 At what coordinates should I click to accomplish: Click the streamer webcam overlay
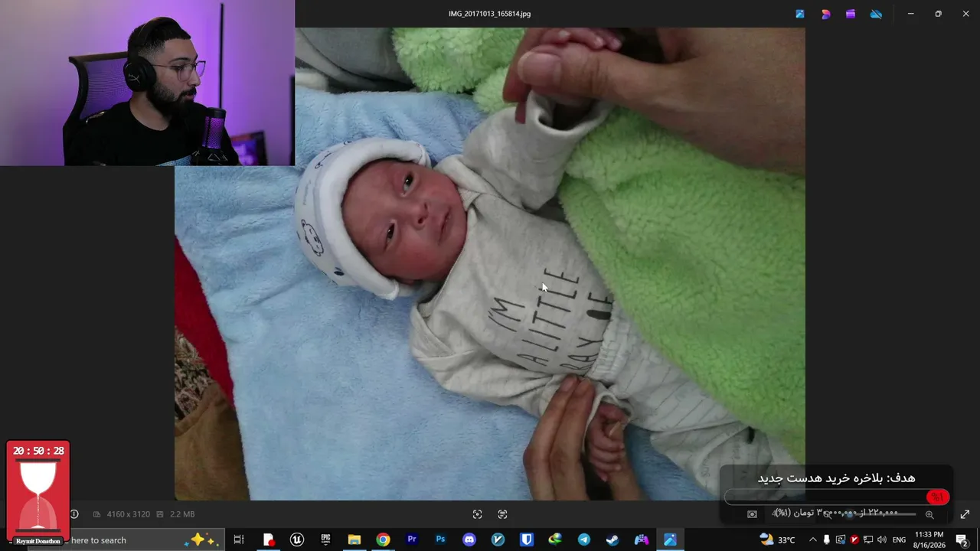coord(147,83)
